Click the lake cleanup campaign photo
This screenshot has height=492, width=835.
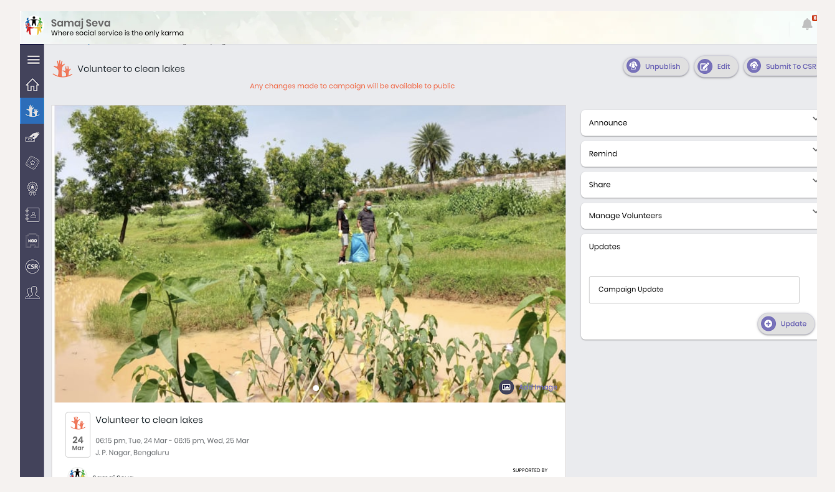click(x=310, y=253)
